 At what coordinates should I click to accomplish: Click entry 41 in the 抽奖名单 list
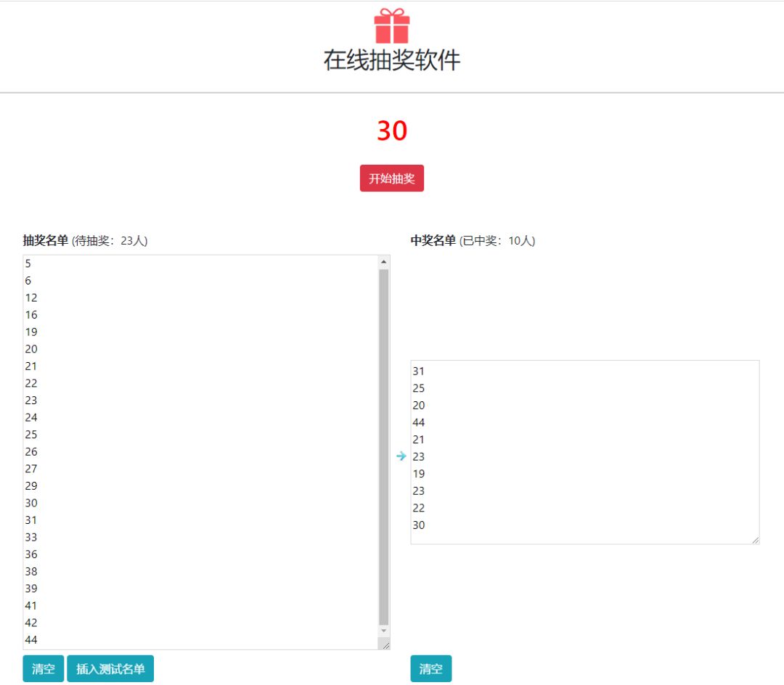point(31,606)
